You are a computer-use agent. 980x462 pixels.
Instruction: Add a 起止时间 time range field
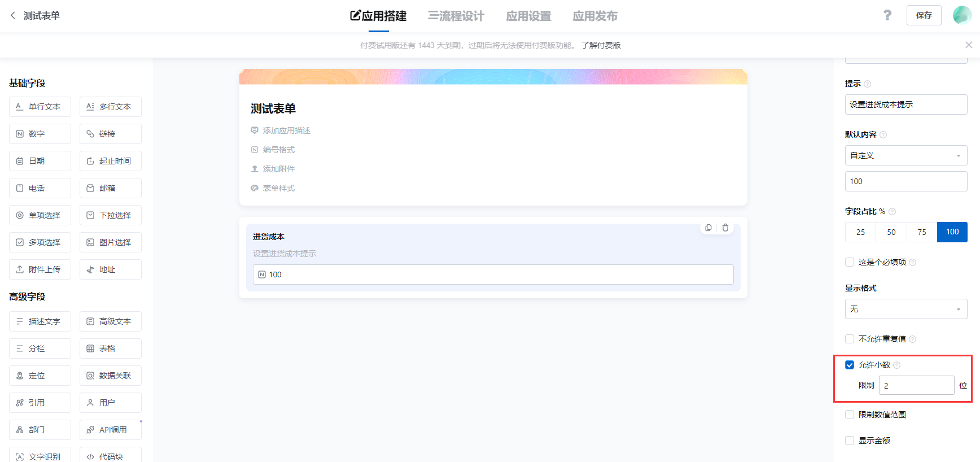[x=111, y=161]
